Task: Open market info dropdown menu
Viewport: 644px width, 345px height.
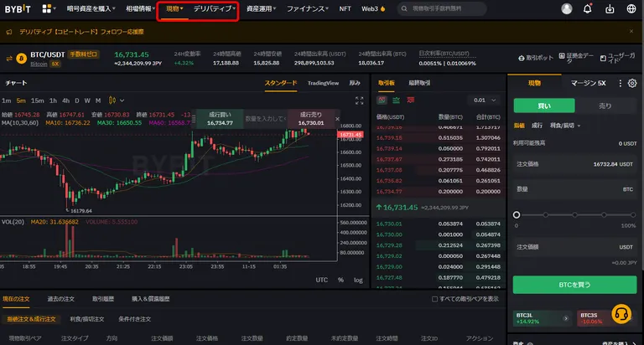Action: tap(141, 8)
